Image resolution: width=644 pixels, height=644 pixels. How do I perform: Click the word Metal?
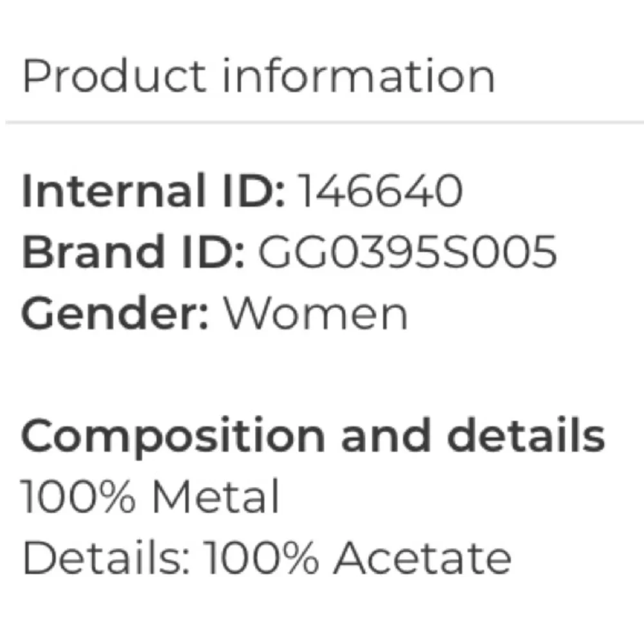click(x=216, y=496)
